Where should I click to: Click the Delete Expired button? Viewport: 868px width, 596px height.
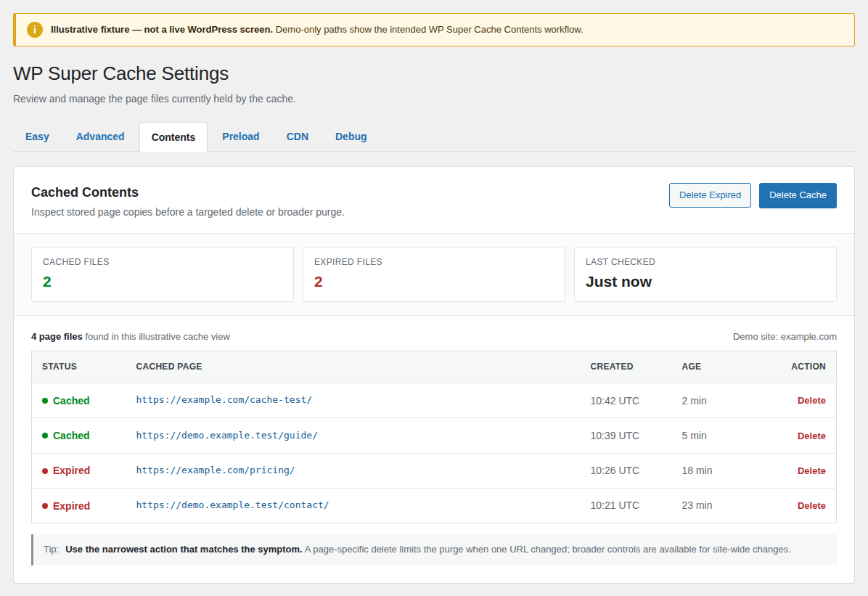(710, 195)
